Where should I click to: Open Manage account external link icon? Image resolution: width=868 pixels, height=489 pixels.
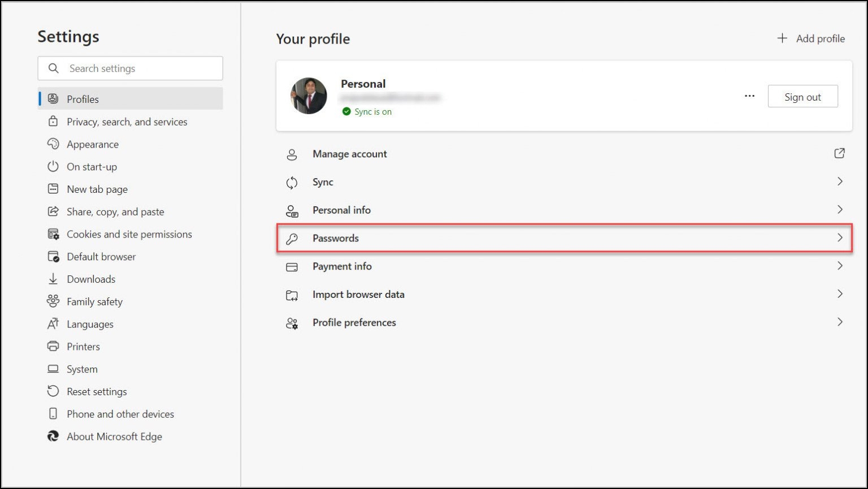[x=840, y=153]
